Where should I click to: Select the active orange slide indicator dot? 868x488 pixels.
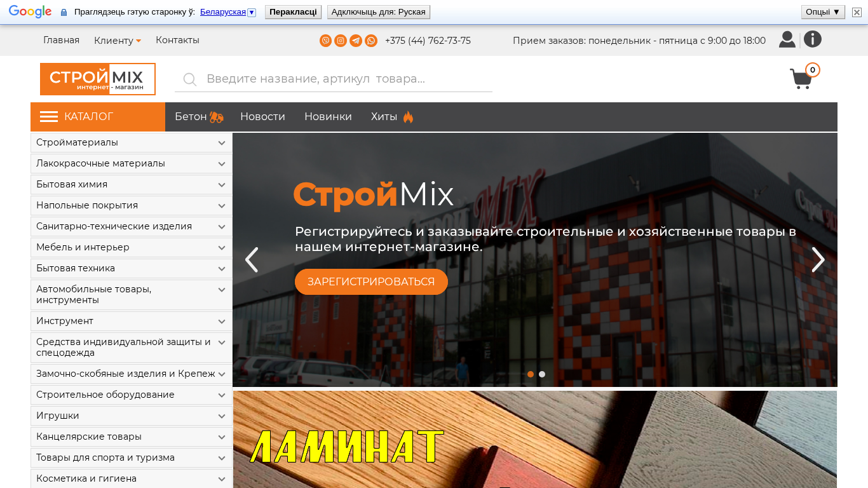(x=531, y=374)
